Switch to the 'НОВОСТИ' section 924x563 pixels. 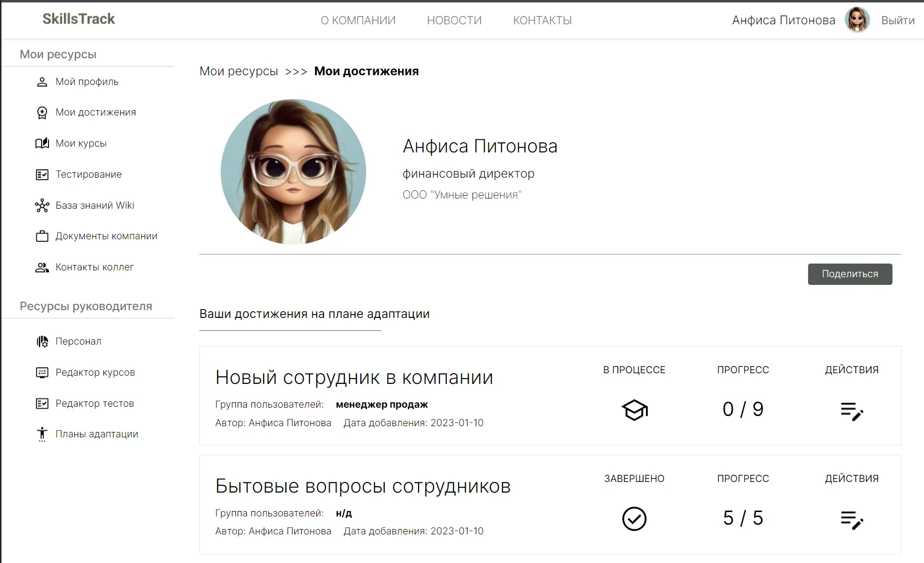pos(454,20)
